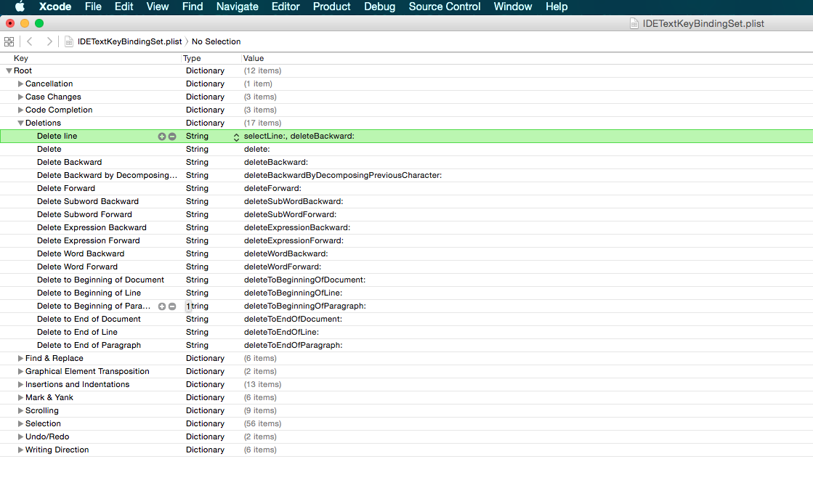
Task: Open the Xcode application menu
Action: 55,7
